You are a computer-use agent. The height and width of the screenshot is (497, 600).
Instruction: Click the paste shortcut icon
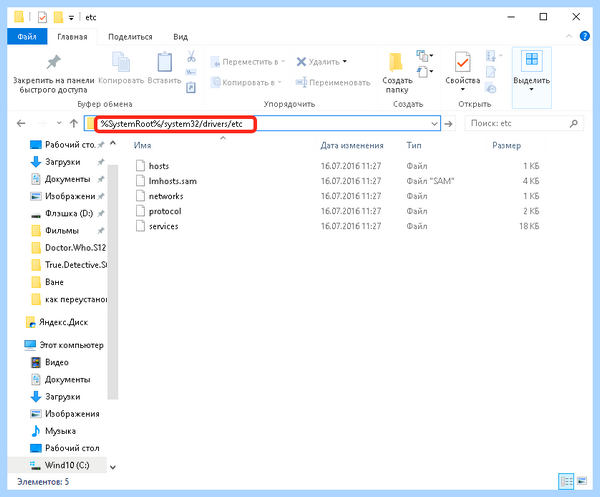coord(191,88)
